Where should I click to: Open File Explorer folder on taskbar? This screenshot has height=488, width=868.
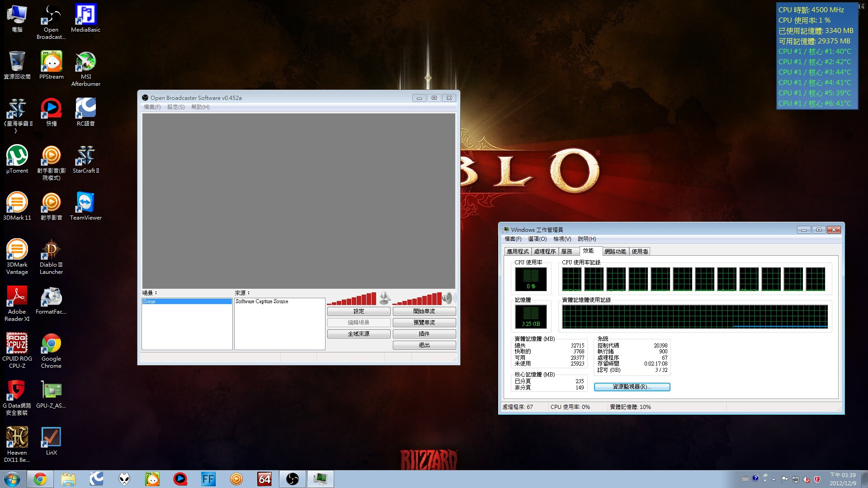pyautogui.click(x=68, y=479)
